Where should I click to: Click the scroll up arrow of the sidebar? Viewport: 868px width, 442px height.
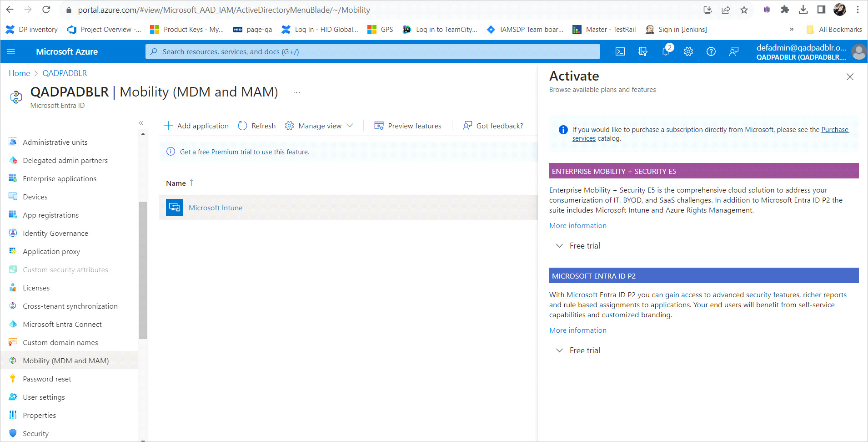[143, 134]
